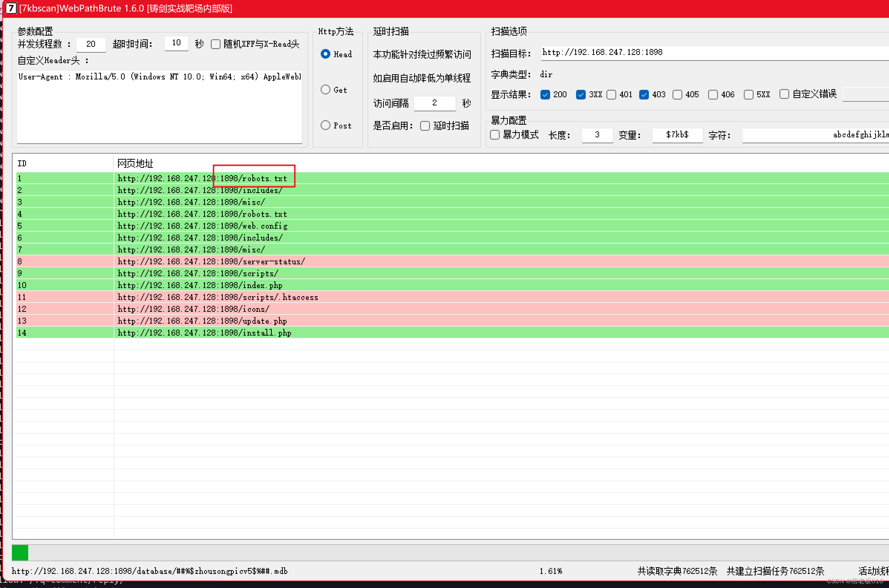889x588 pixels.
Task: Click the green scan progress bar
Action: click(x=20, y=552)
